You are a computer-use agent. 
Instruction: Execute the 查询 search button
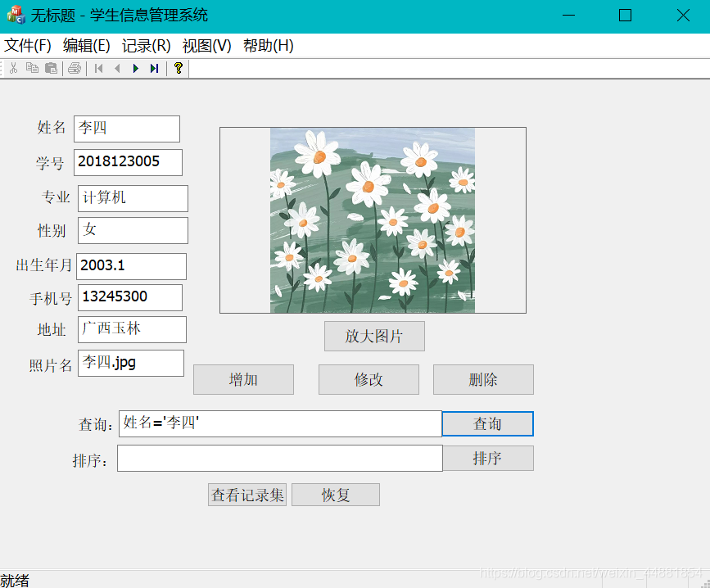tap(487, 423)
